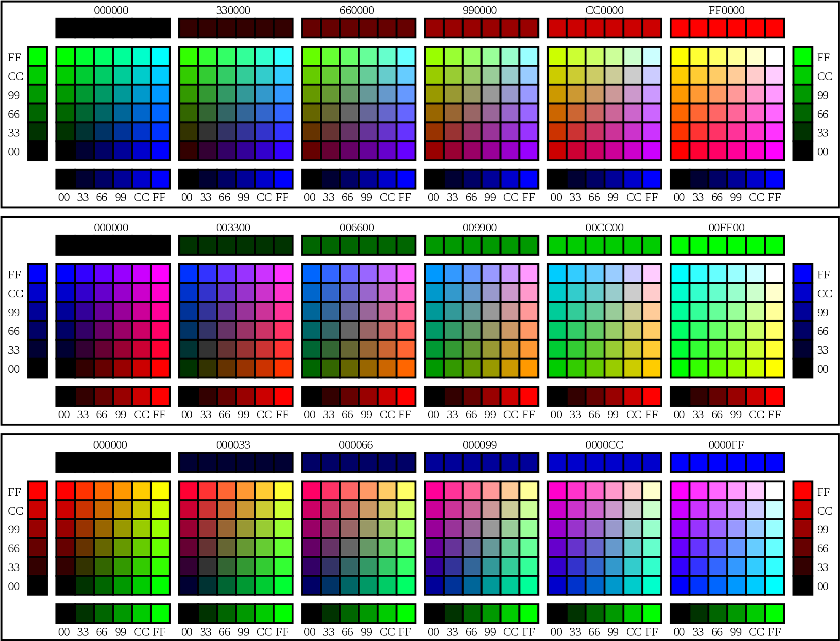This screenshot has width=840, height=641.
Task: Choose the pure yellow swatch in 00FF00 grid
Action: tap(774, 368)
